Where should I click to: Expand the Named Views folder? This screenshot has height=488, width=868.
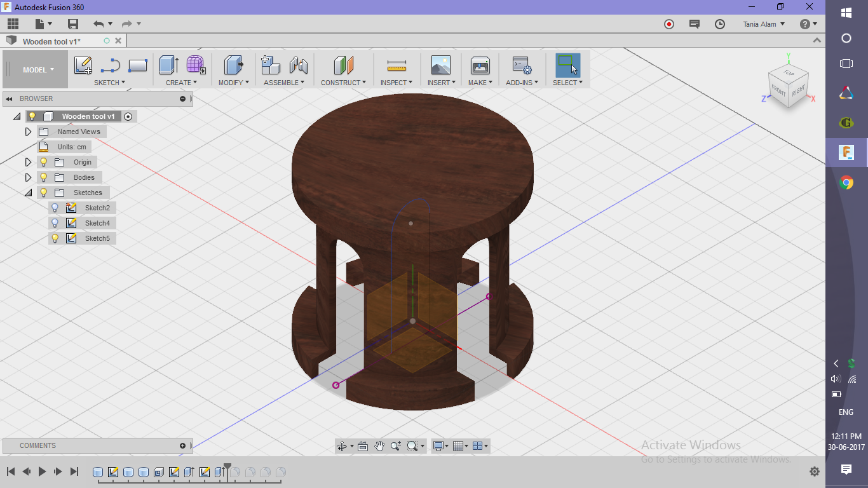coord(28,132)
